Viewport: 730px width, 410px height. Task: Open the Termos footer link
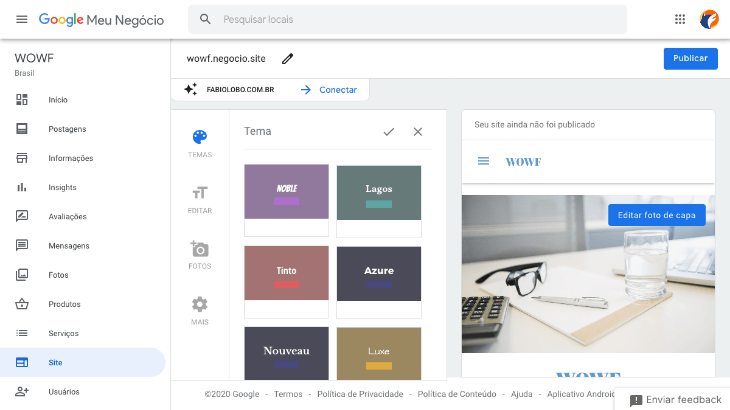288,394
